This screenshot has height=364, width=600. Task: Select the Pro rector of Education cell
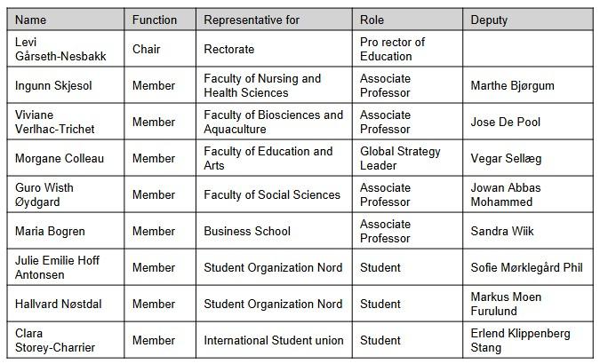click(392, 49)
